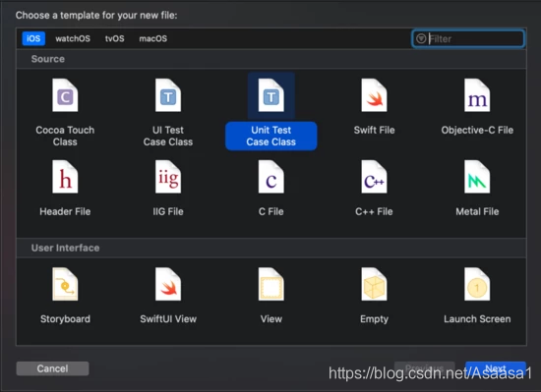Viewport: 541px width, 392px height.
Task: Switch to the watchOS platform tab
Action: click(x=73, y=38)
